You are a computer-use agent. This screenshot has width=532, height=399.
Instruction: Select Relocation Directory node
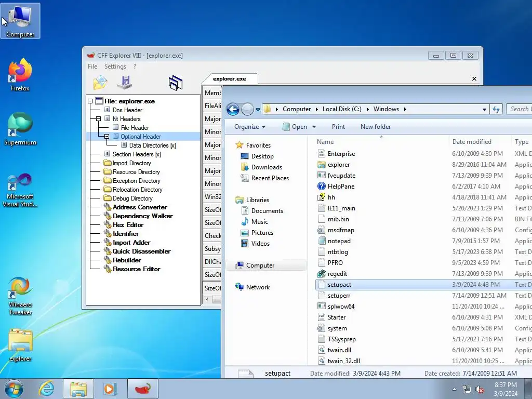(x=137, y=189)
